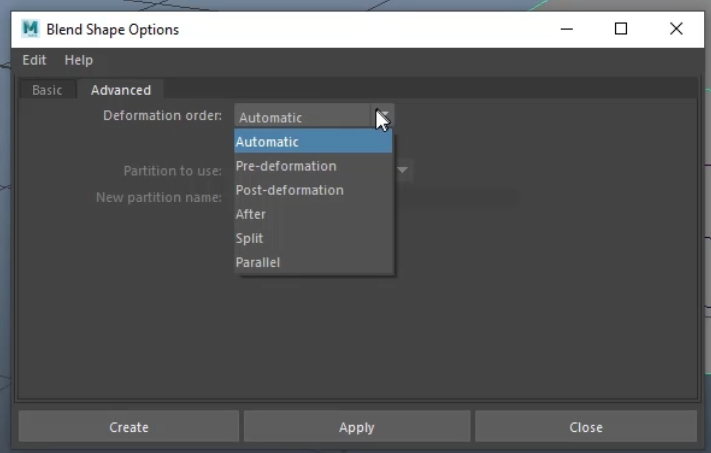The width and height of the screenshot is (711, 453).
Task: Switch to the Basic tab
Action: pyautogui.click(x=47, y=90)
